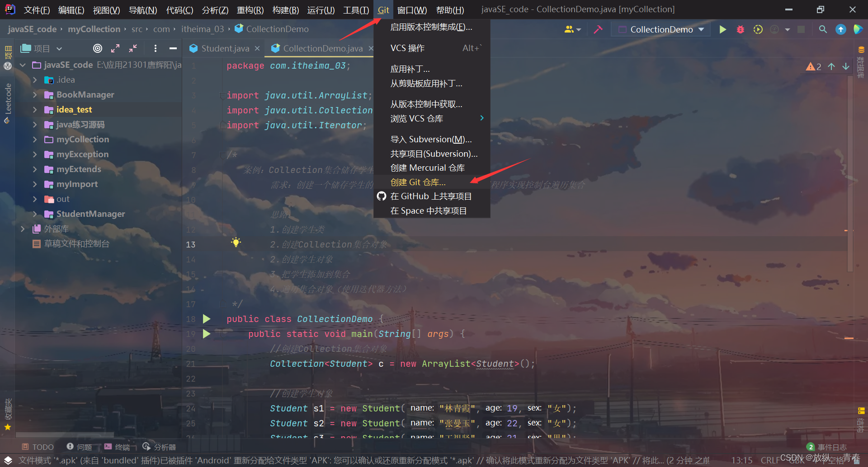Open TODO tool window
The height and width of the screenshot is (467, 868).
38,447
